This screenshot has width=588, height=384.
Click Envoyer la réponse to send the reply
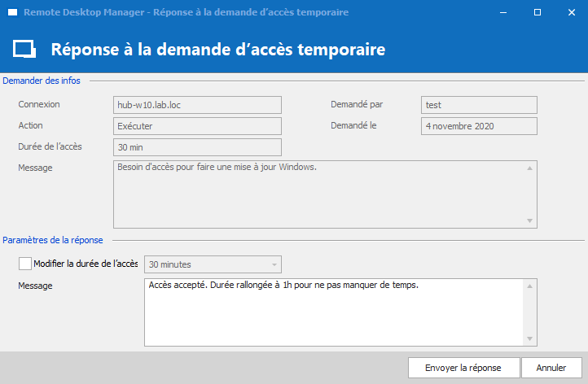(463, 368)
